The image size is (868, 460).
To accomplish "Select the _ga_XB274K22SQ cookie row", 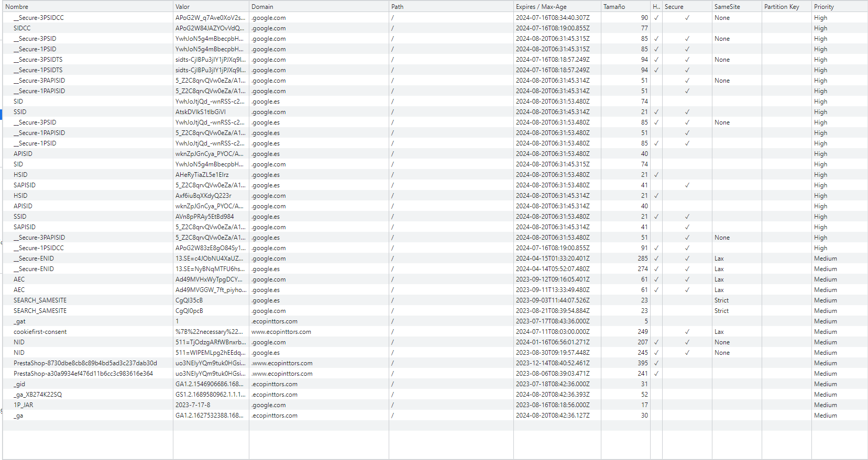I will 37,395.
